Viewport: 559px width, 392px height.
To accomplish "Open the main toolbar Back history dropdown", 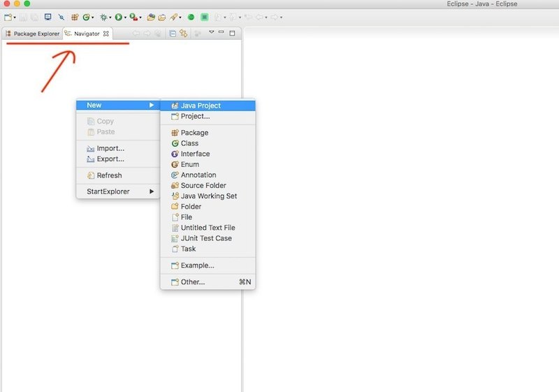I will [x=266, y=17].
